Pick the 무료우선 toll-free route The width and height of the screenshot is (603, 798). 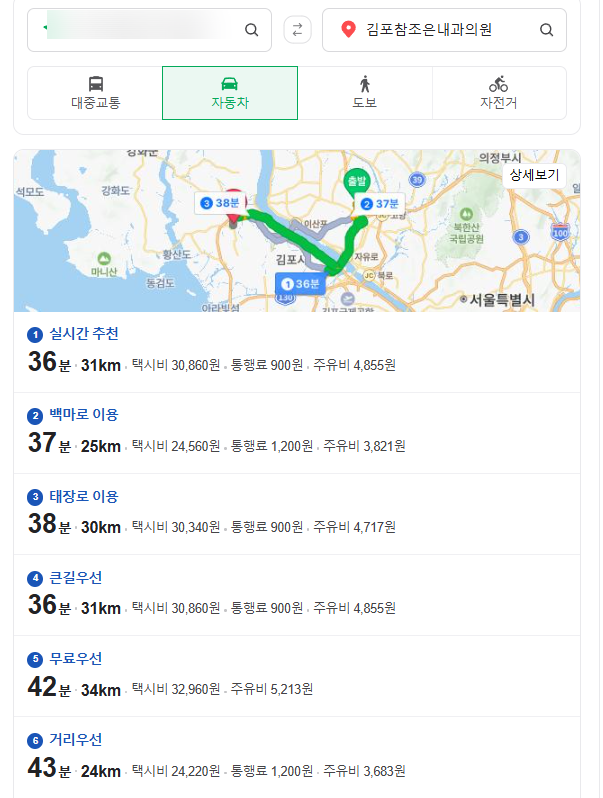pos(297,676)
